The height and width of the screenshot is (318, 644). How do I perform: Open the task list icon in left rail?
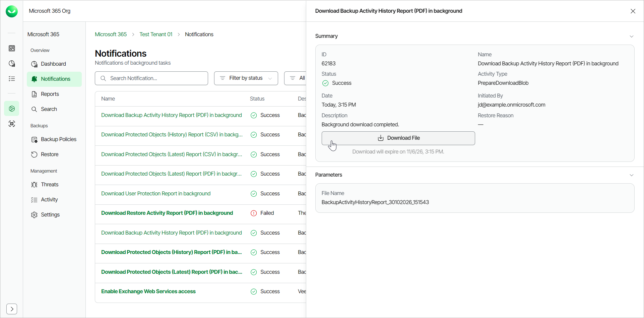(12, 79)
